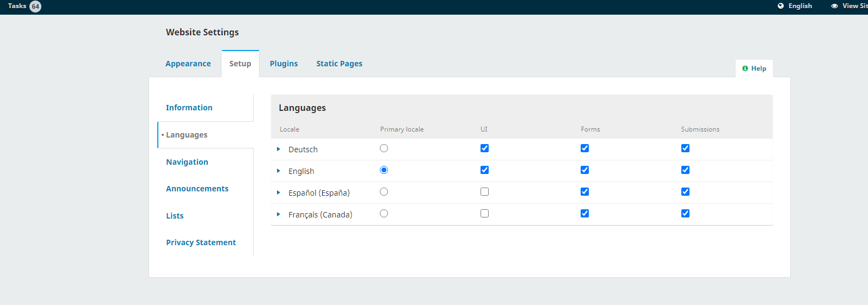Uncheck Submissions for English

click(685, 170)
